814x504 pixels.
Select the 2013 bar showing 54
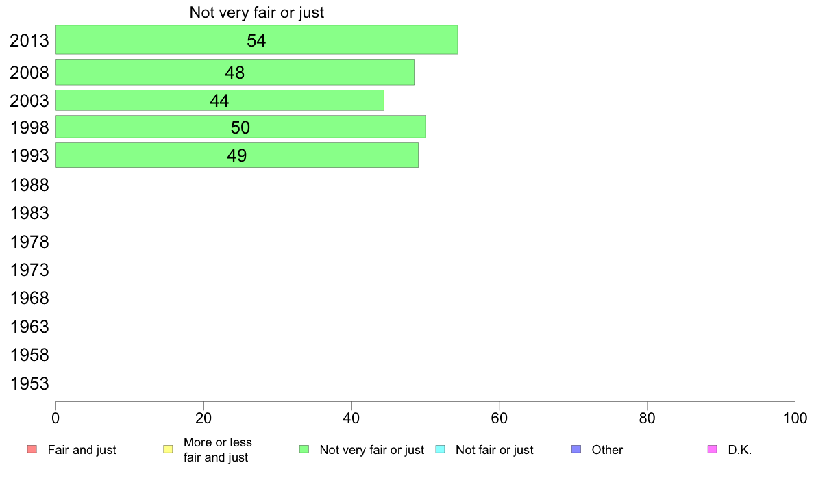click(256, 40)
